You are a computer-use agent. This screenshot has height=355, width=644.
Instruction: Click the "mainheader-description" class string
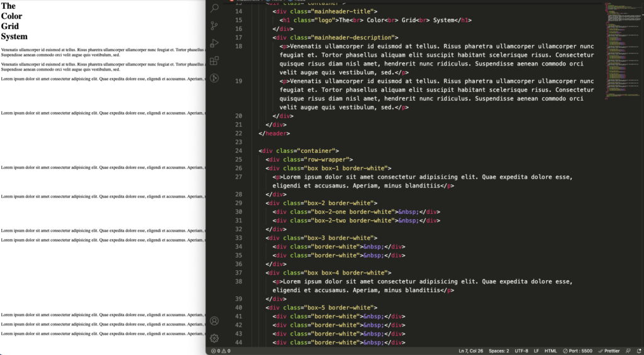click(x=353, y=37)
